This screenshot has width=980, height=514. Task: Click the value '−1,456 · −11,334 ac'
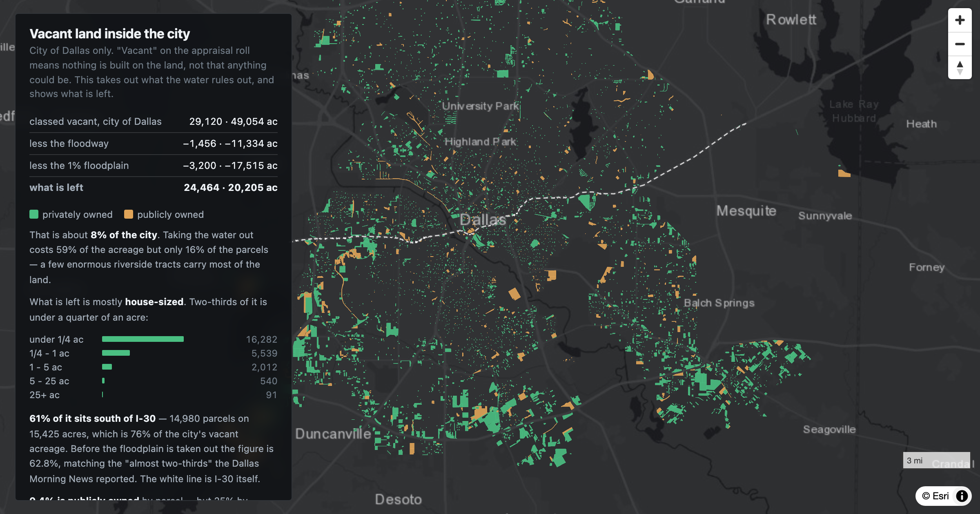click(x=230, y=144)
